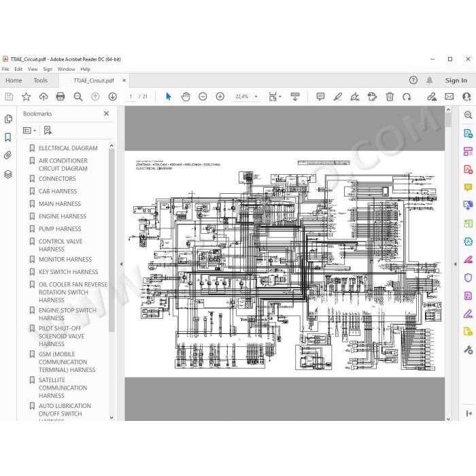Switch to Home tab
This screenshot has height=476, width=476.
[14, 80]
